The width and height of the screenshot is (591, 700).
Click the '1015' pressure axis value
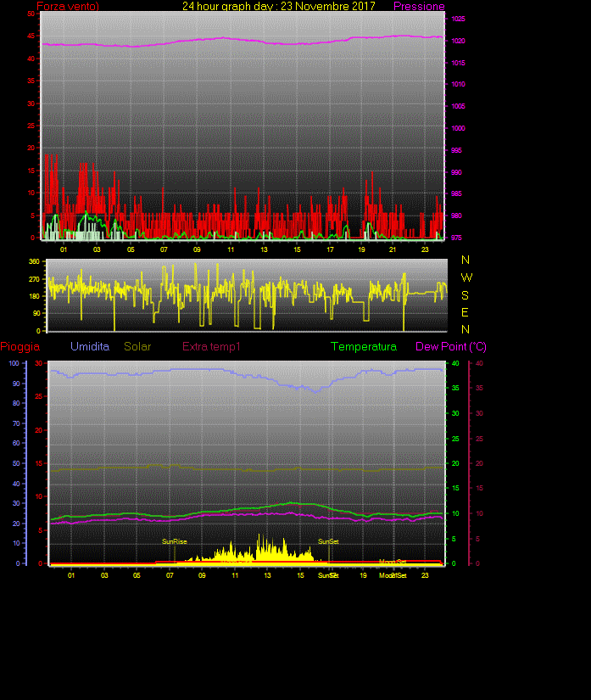[x=458, y=63]
